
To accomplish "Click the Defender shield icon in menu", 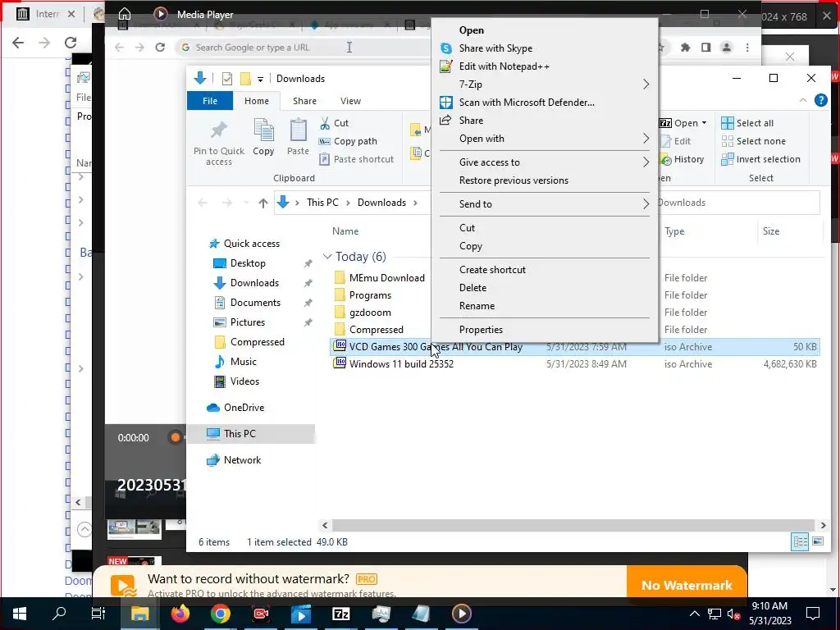I will pyautogui.click(x=445, y=103).
